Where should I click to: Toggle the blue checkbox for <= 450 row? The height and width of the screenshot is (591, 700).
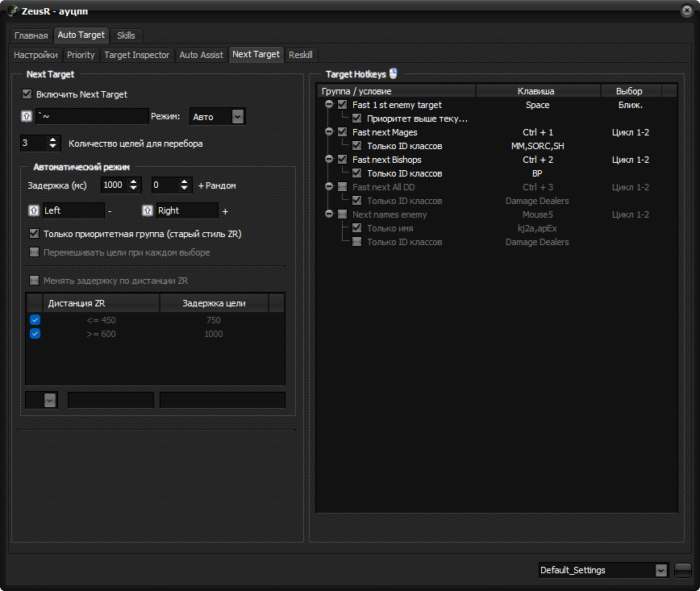pos(35,319)
